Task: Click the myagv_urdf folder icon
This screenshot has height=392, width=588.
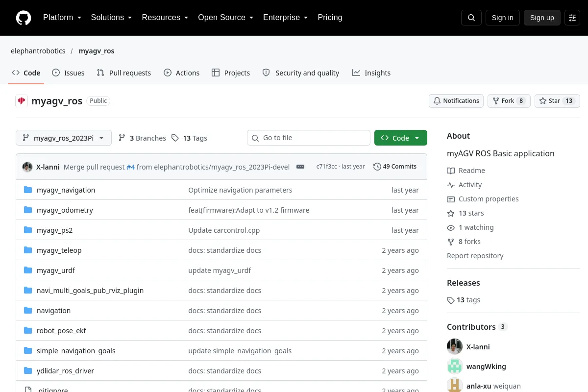Action: (x=28, y=270)
